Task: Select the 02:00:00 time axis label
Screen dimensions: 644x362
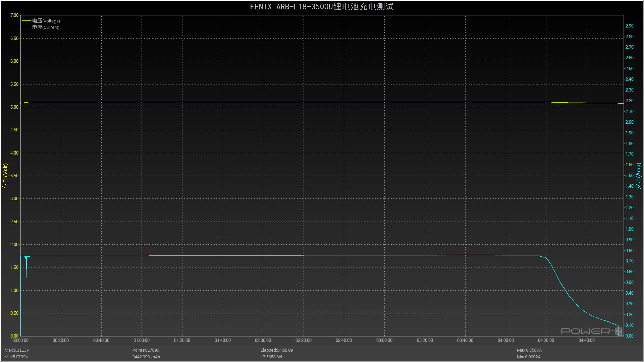Action: [x=263, y=340]
